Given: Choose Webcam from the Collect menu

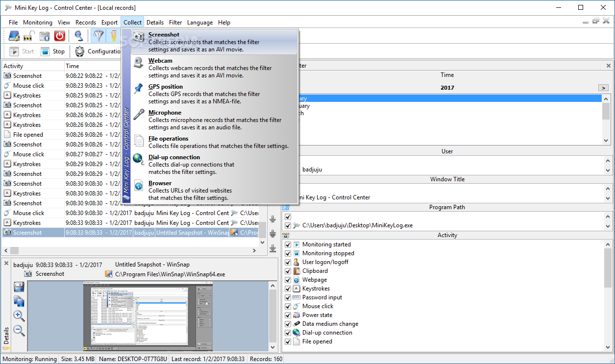Looking at the screenshot, I should [215, 68].
